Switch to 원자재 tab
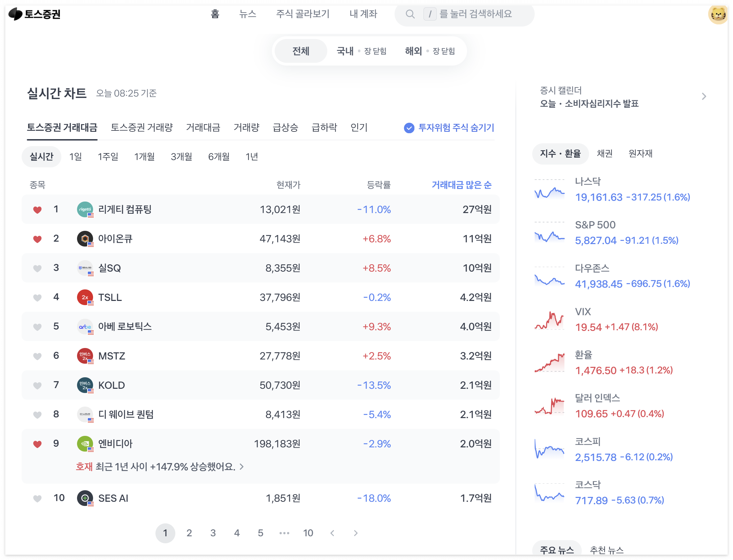 pos(641,153)
